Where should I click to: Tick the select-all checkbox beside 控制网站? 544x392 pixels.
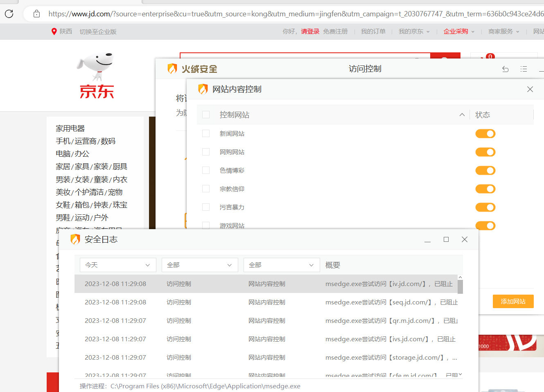point(206,115)
